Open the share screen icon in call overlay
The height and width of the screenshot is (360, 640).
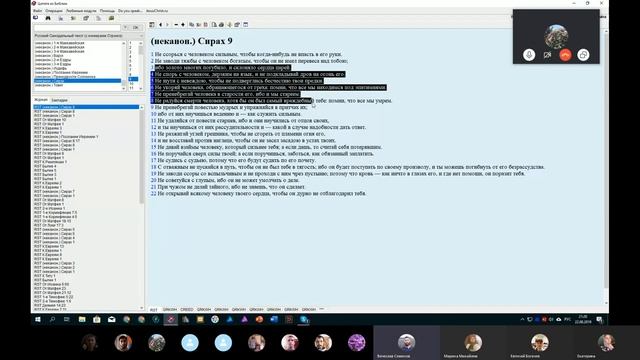583,55
